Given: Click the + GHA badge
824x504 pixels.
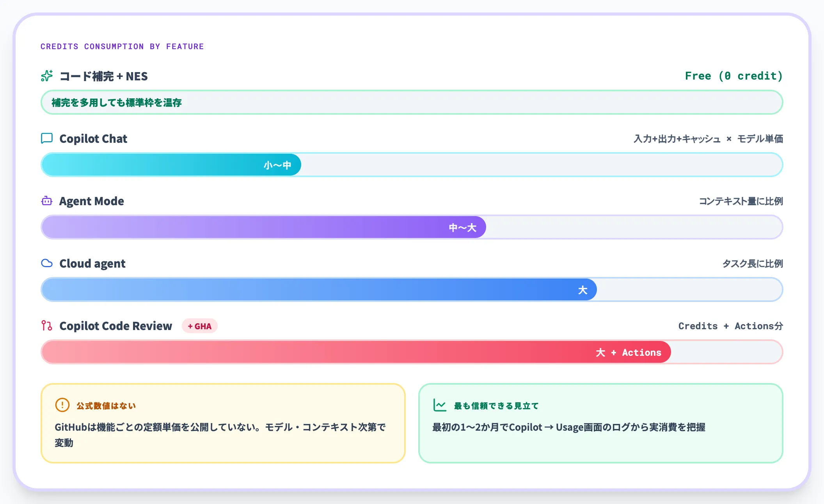Looking at the screenshot, I should (200, 326).
